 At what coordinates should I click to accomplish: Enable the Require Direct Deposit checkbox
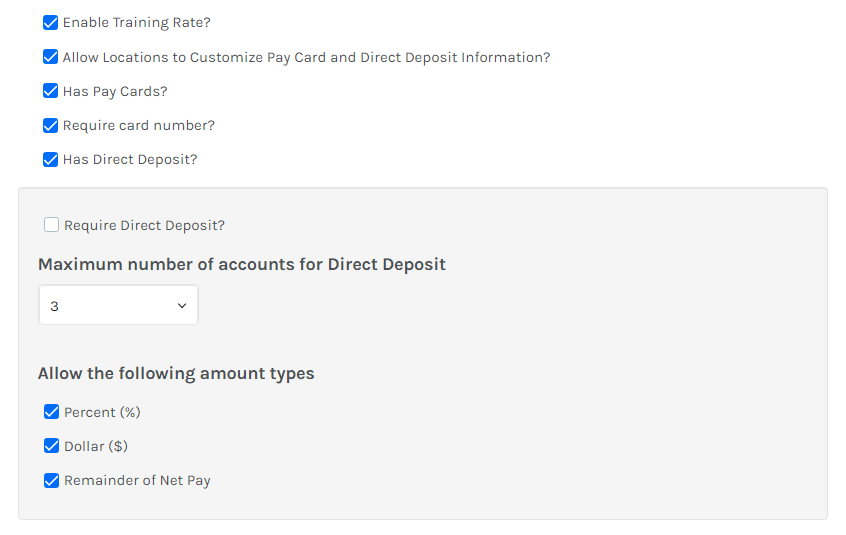(x=52, y=225)
